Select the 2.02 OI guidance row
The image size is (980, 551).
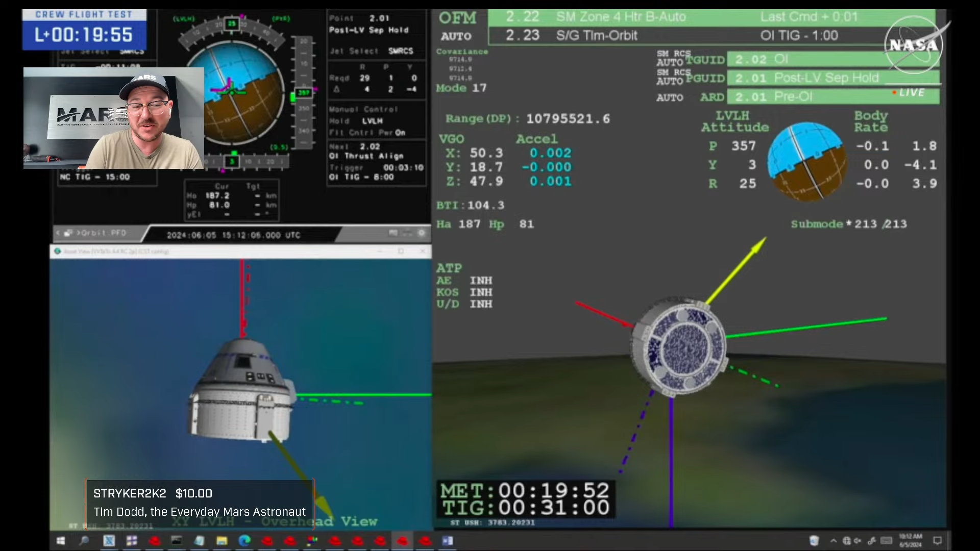point(833,59)
